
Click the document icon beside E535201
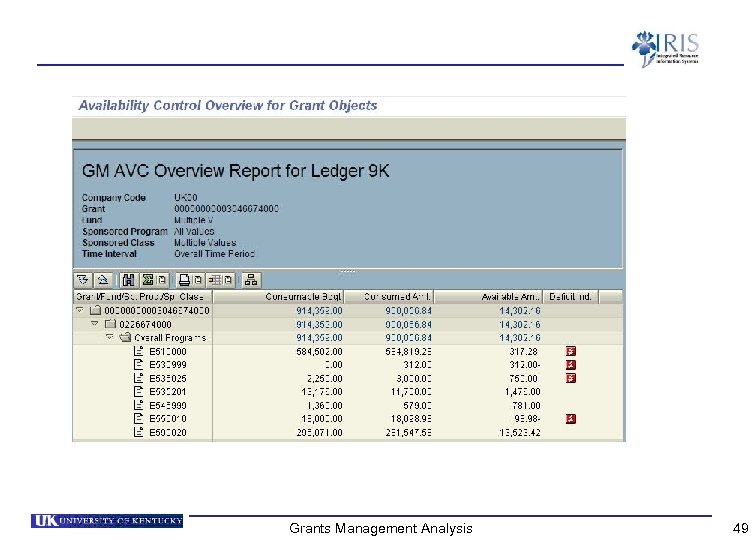[138, 392]
